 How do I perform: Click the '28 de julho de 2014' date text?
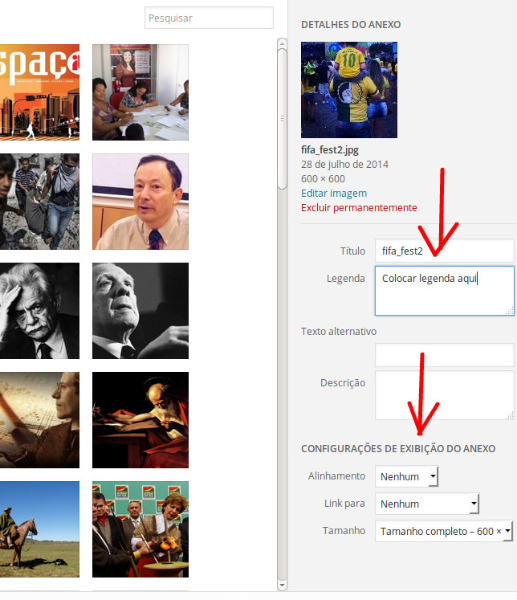[x=344, y=165]
